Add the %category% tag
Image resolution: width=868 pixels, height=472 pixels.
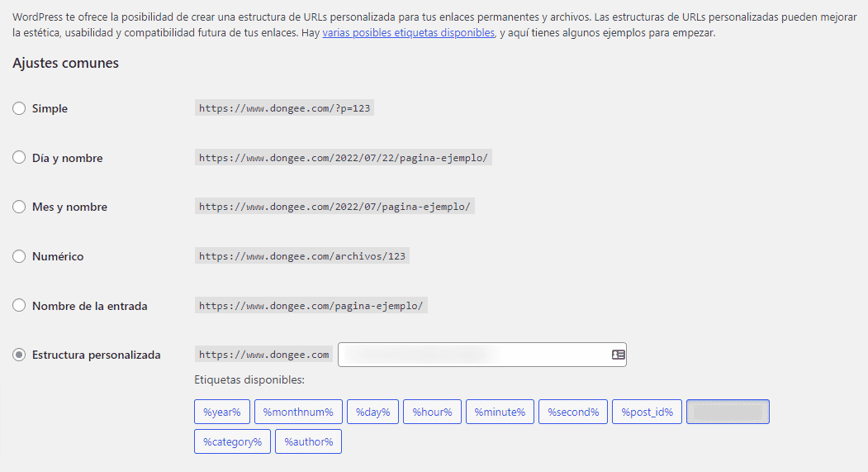[233, 441]
